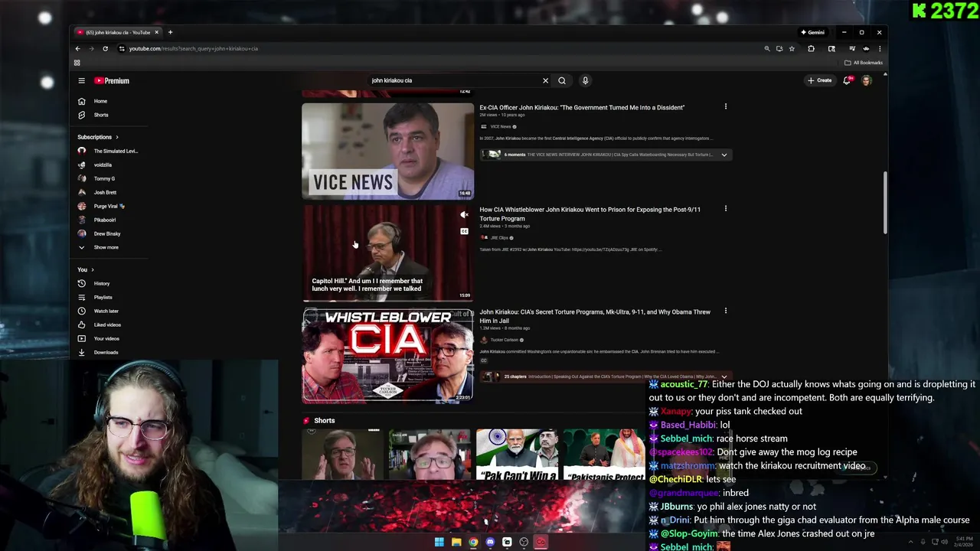Image resolution: width=980 pixels, height=551 pixels.
Task: Open more options for the VICE News video
Action: [726, 106]
